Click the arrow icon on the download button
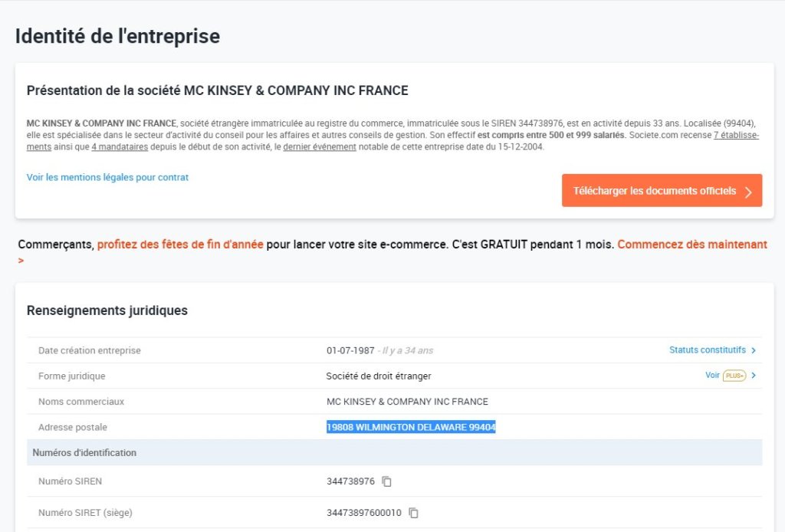 coord(750,190)
